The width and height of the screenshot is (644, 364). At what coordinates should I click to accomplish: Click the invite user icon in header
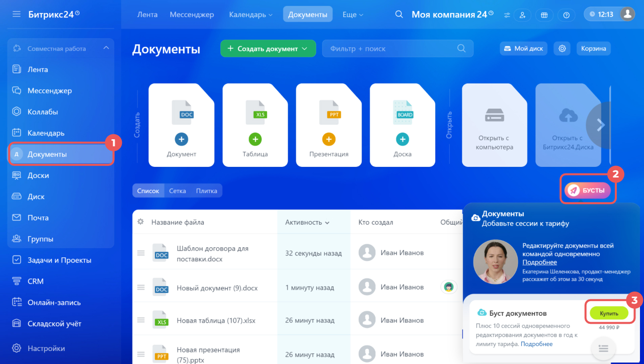[522, 15]
